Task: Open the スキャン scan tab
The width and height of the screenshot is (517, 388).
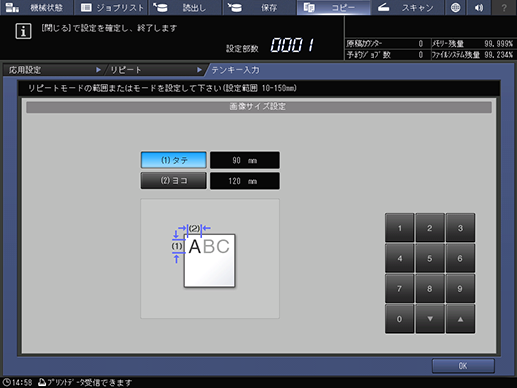Action: click(x=407, y=7)
